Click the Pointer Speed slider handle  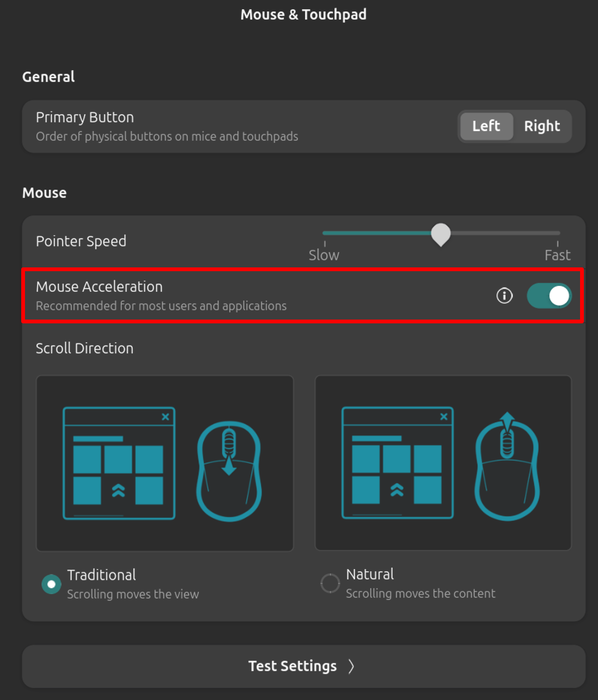coord(441,234)
